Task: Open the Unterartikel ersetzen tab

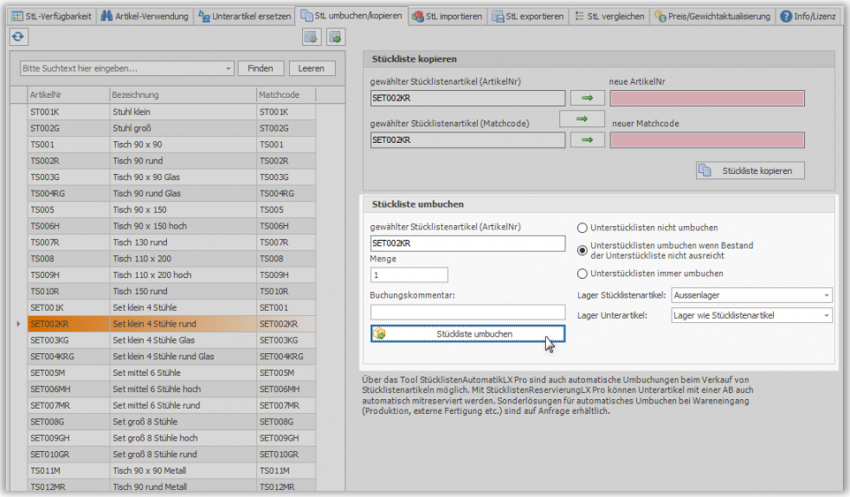Action: [244, 16]
